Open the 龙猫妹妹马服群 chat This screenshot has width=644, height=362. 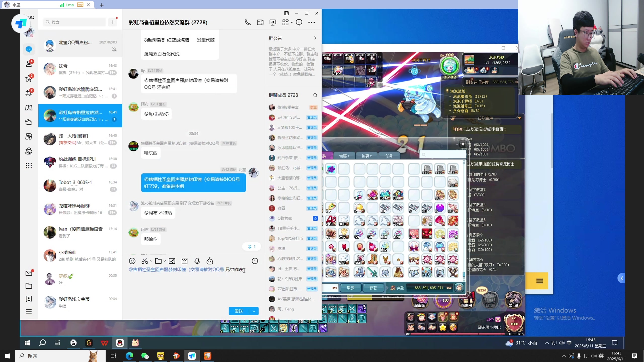tap(80, 209)
